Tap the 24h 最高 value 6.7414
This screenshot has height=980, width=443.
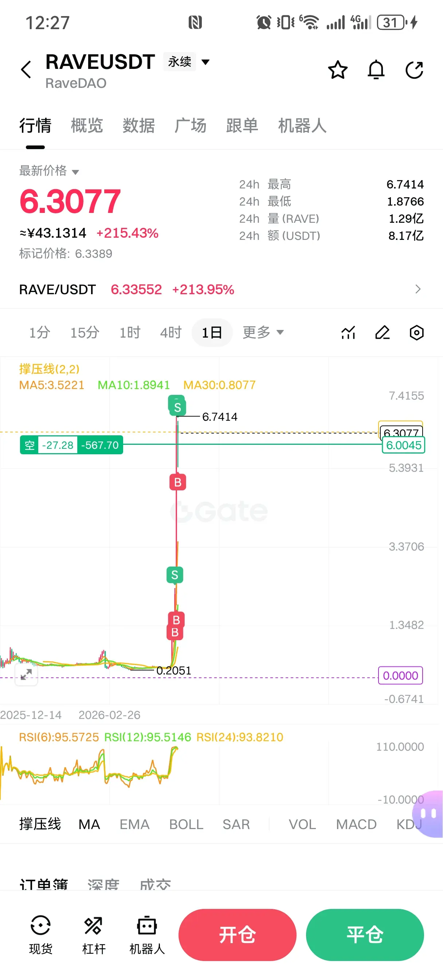(x=405, y=184)
